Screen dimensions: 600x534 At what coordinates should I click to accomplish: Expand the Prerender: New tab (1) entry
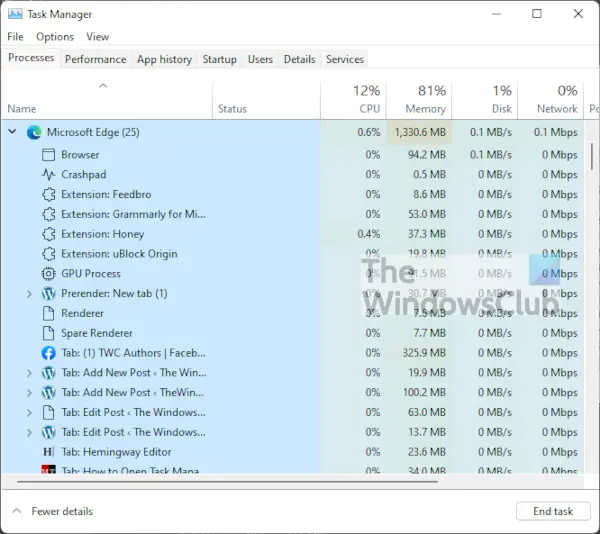[x=29, y=294]
